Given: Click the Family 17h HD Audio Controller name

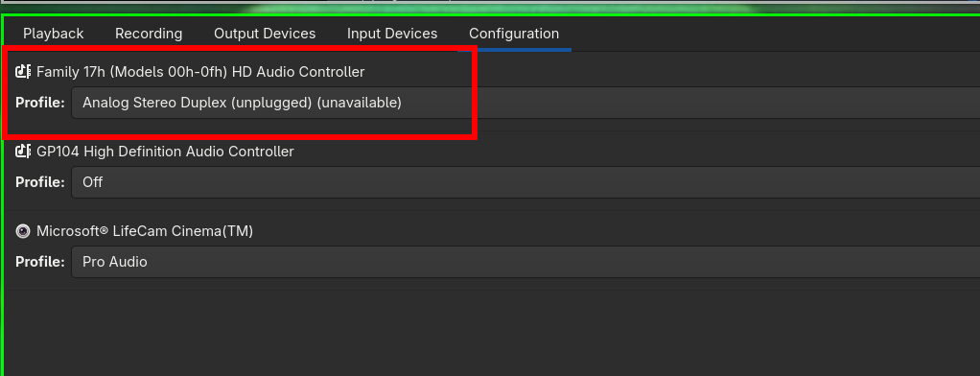Looking at the screenshot, I should coord(200,72).
